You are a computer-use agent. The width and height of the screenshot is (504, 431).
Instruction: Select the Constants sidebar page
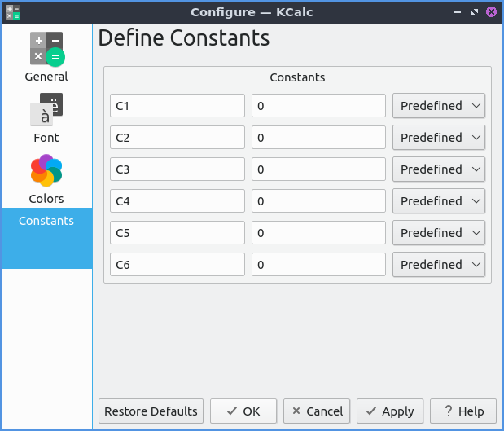point(46,221)
